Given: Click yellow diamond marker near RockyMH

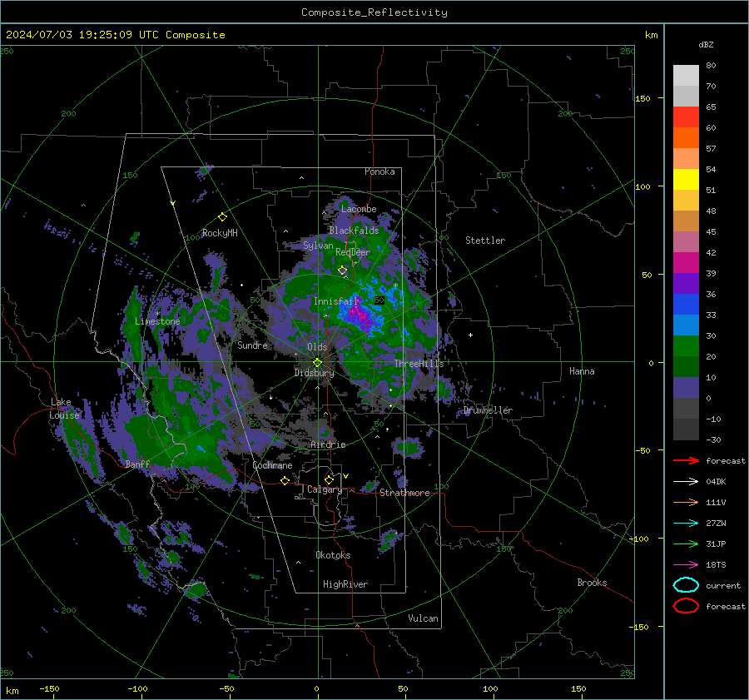Looking at the screenshot, I should coord(222,217).
